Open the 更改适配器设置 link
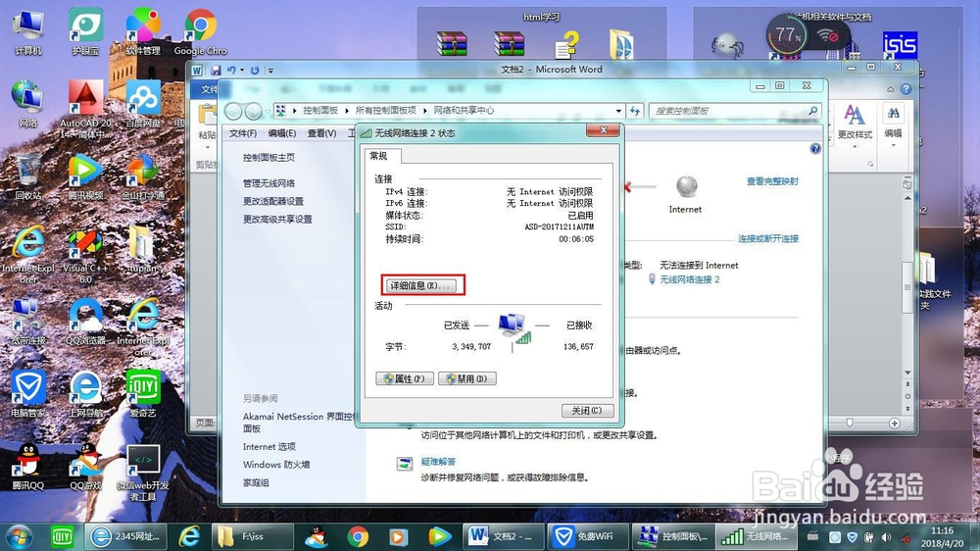Screen dimensions: 980x551 (x=273, y=201)
